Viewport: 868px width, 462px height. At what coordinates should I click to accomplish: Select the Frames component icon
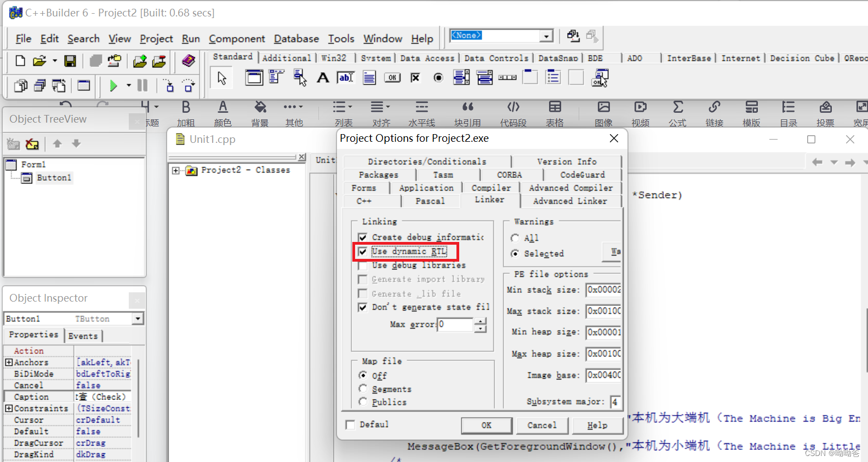pyautogui.click(x=254, y=77)
